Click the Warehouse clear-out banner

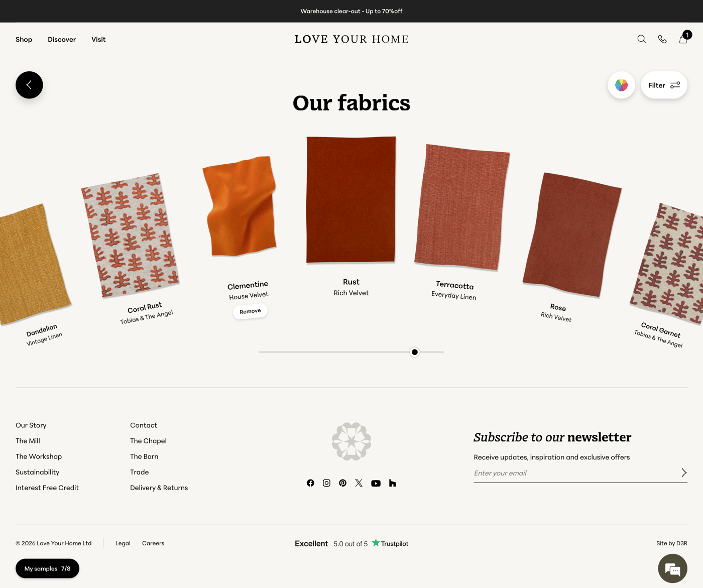click(x=351, y=11)
